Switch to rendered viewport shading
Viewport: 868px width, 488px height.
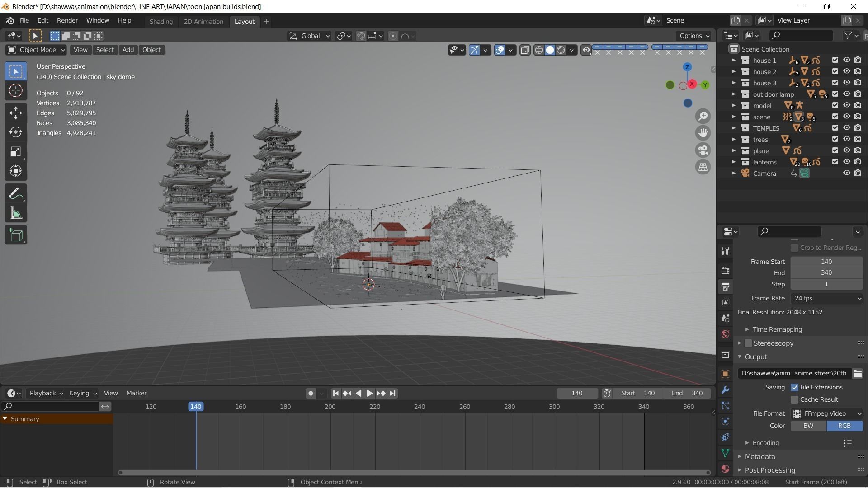click(561, 50)
